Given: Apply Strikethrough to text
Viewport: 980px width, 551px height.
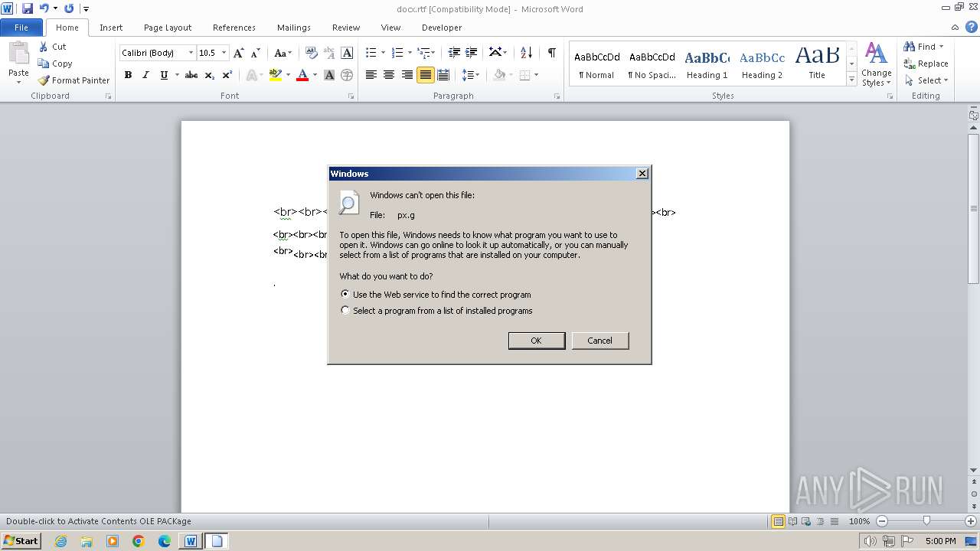Looking at the screenshot, I should coord(191,75).
